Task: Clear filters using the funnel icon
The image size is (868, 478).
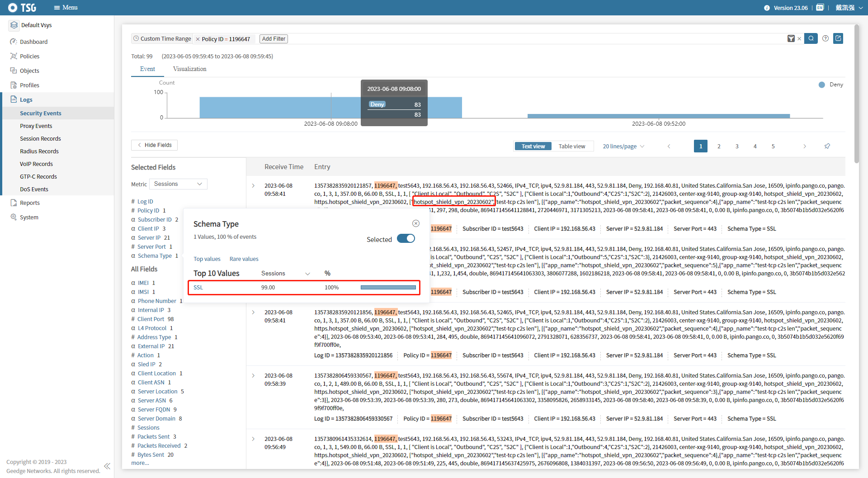Action: coord(791,39)
